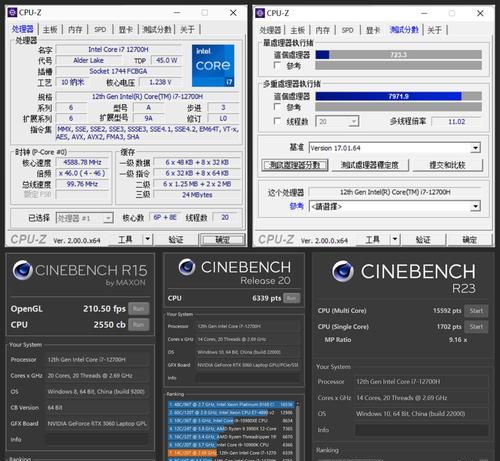Open the 内存 tab in the left CPU-Z window
Screen dimensions: 500x461
[x=75, y=30]
